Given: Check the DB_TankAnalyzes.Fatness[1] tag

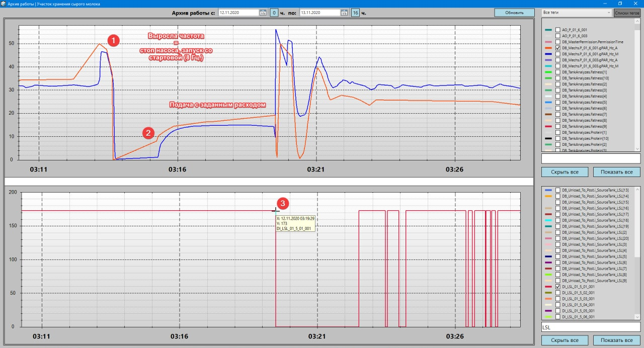Looking at the screenshot, I should (x=557, y=72).
